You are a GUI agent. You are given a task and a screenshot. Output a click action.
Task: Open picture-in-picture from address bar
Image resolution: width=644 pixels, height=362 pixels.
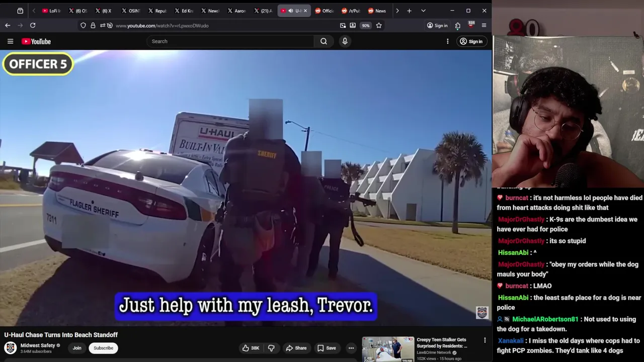pos(343,26)
